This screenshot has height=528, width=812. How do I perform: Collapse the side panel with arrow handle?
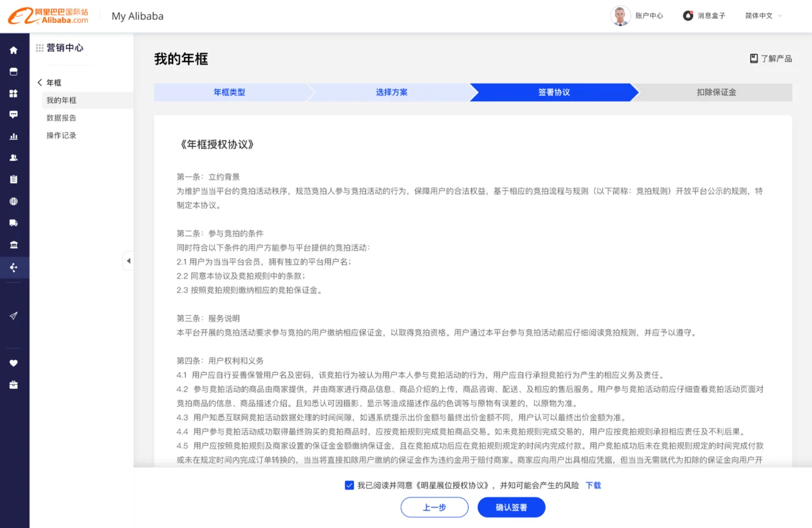coord(128,261)
